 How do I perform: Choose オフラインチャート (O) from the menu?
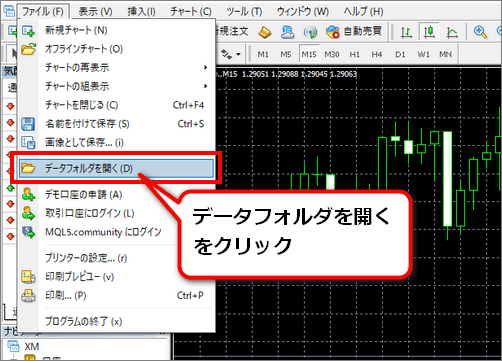coord(117,49)
